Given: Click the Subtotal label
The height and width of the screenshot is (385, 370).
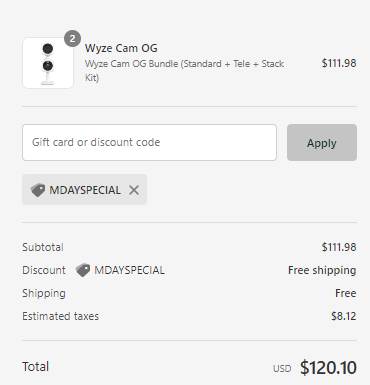Looking at the screenshot, I should click(x=43, y=247).
